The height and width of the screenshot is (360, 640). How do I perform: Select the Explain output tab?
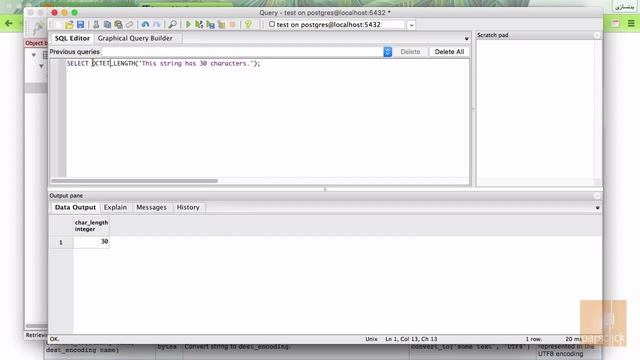click(x=115, y=207)
